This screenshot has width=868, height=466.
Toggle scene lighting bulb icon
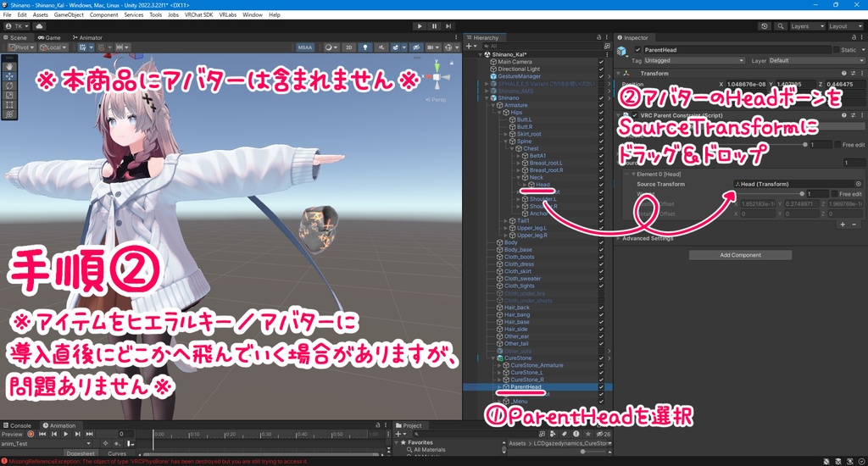pos(364,47)
